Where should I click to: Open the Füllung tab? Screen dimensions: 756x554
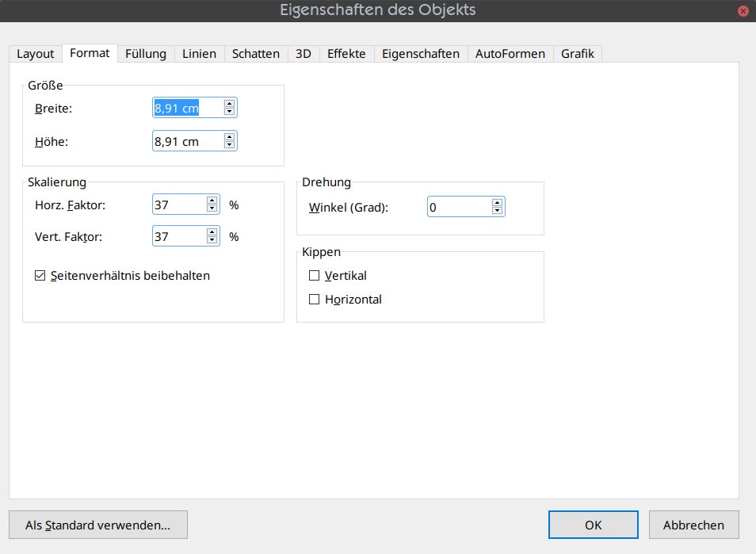146,54
